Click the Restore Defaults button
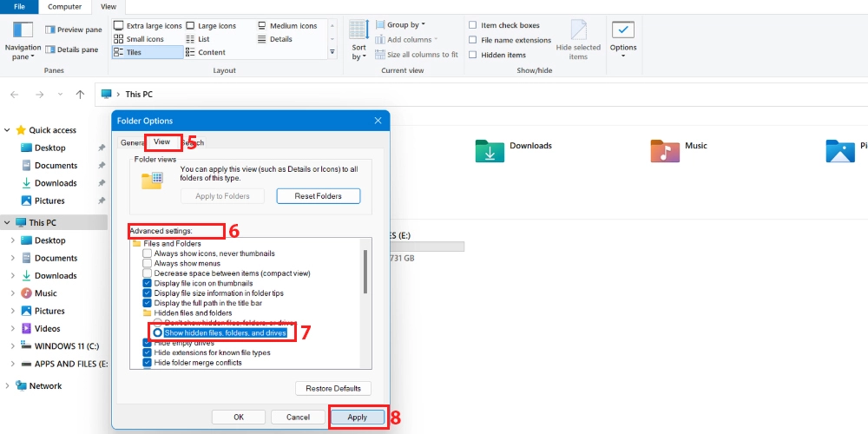Screen dimensions: 868x434 tap(333, 389)
